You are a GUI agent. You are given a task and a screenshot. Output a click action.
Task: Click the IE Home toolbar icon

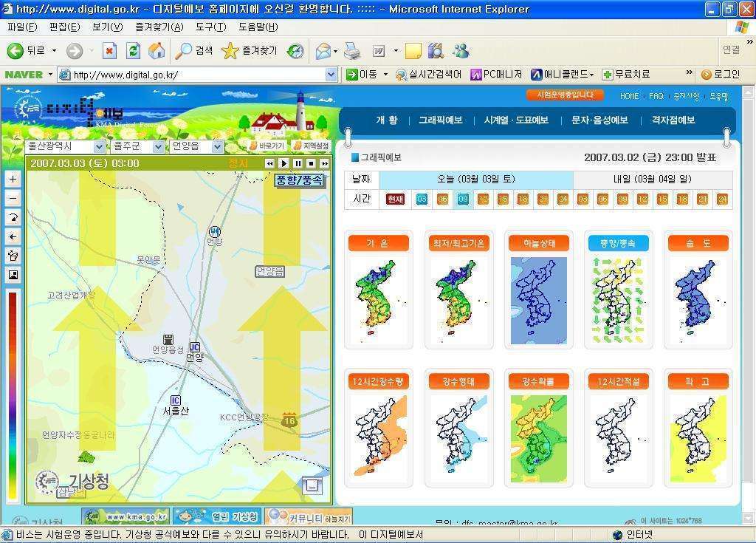click(157, 51)
